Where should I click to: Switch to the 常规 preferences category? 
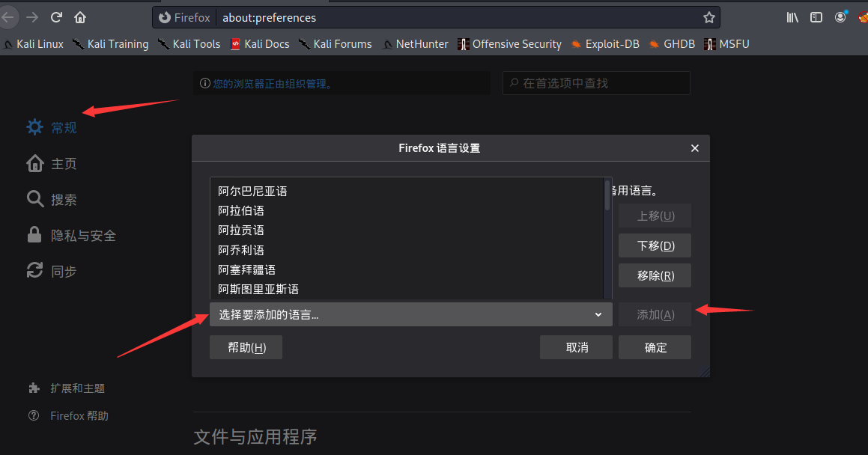pos(64,128)
